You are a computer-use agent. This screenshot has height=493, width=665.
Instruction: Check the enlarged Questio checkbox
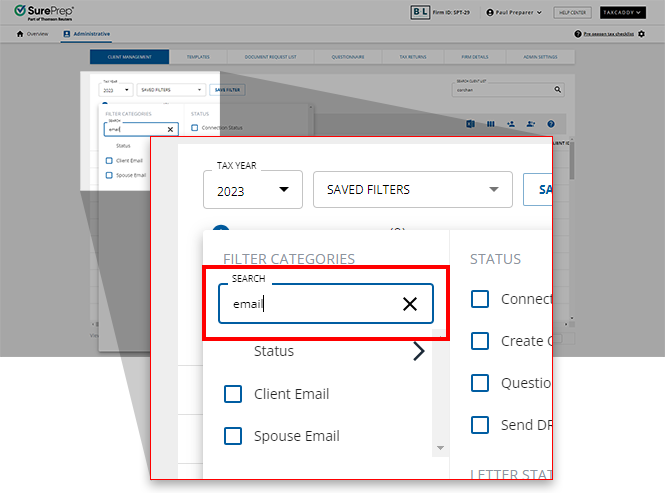(480, 383)
